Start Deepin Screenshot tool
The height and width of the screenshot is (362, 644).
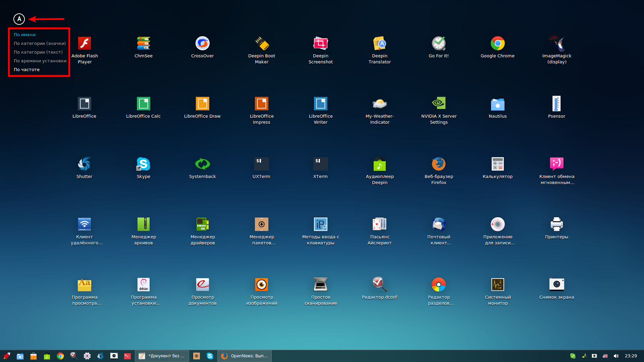321,43
